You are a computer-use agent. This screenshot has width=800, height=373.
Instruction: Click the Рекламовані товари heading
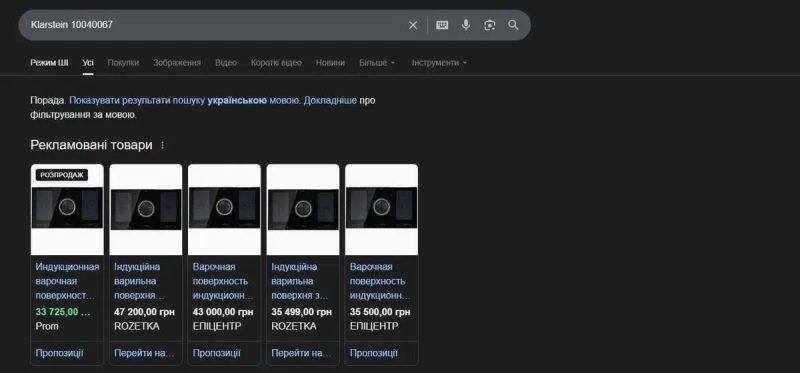click(91, 145)
